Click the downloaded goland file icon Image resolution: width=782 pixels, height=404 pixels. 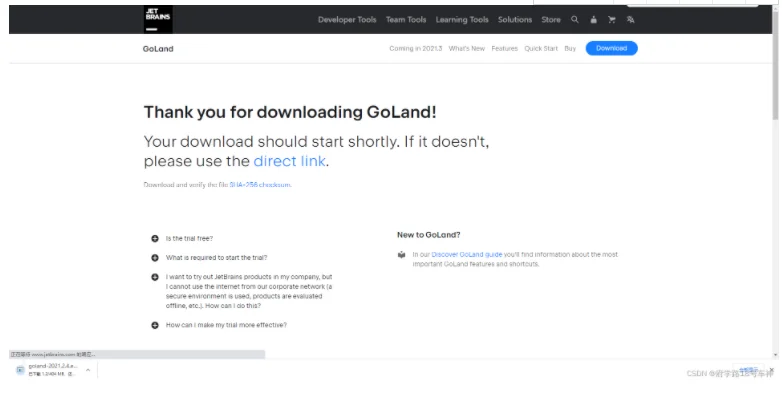pos(20,370)
